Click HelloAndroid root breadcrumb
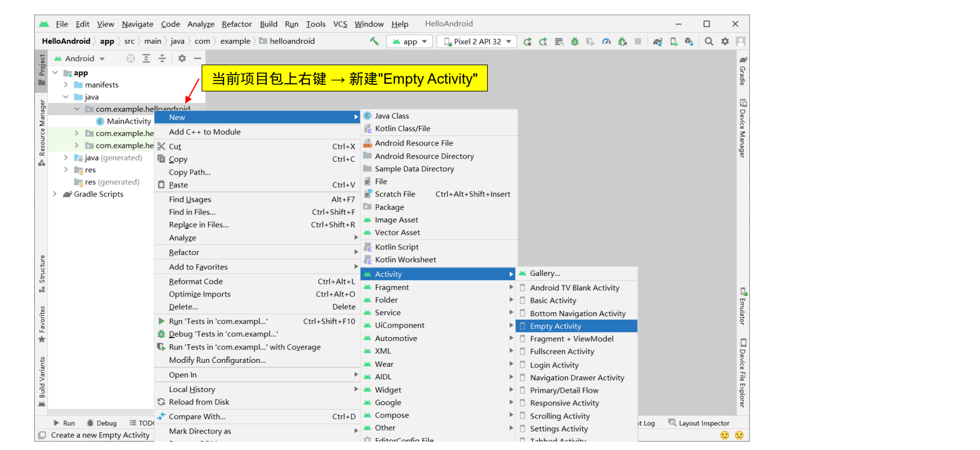This screenshot has width=980, height=450. (x=66, y=41)
